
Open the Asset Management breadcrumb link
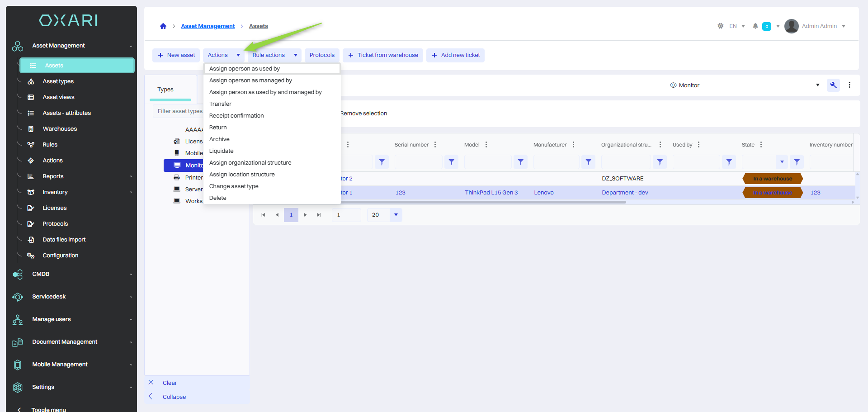(x=208, y=26)
